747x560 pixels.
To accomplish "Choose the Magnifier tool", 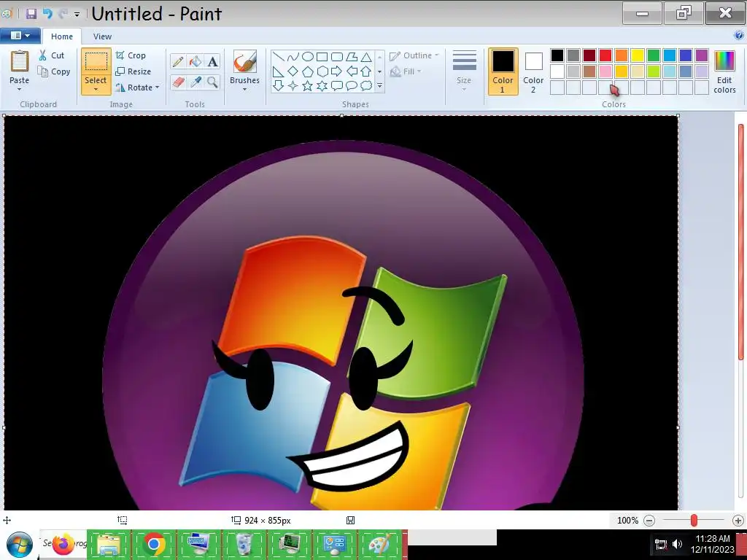I will coord(212,82).
